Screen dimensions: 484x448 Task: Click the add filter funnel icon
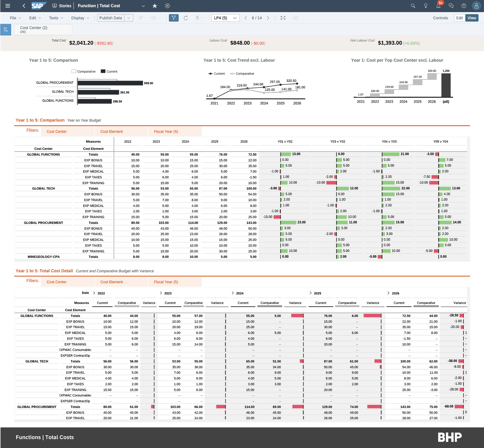click(x=6, y=30)
